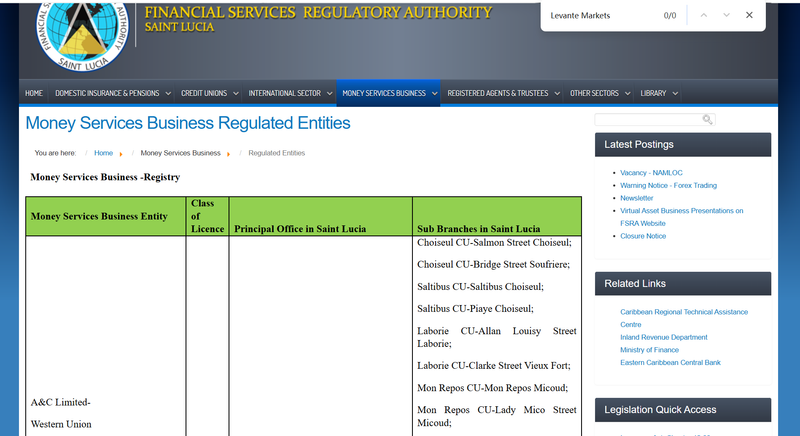Click A&C Limited- entity name

(x=60, y=402)
